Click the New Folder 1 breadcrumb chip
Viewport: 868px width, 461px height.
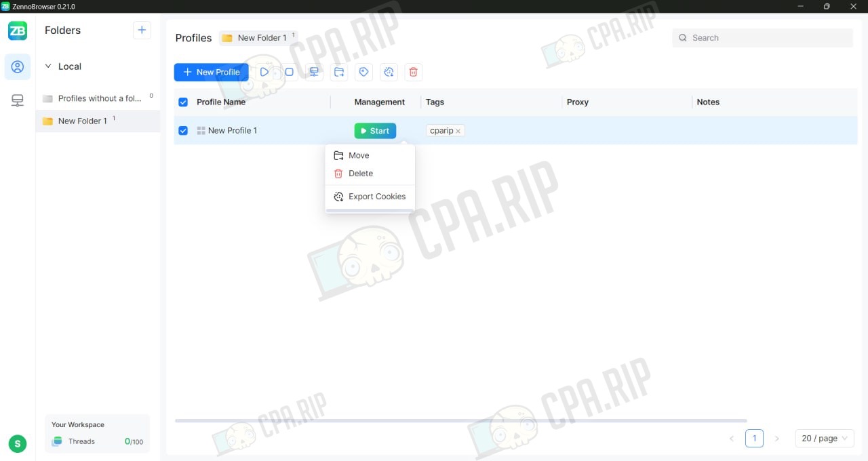(x=258, y=38)
